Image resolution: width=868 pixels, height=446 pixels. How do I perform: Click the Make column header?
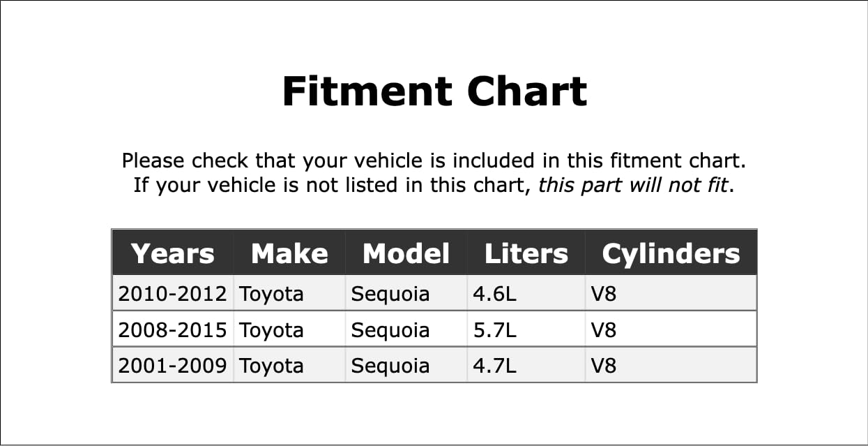pos(289,253)
